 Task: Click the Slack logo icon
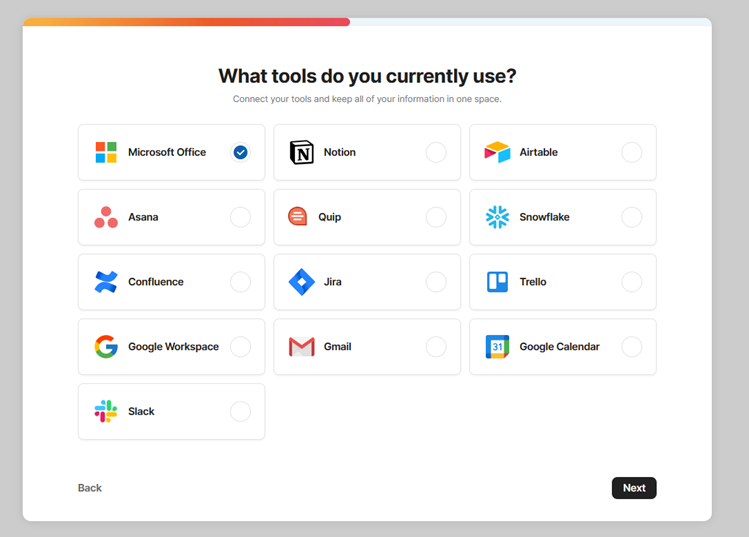[x=106, y=411]
